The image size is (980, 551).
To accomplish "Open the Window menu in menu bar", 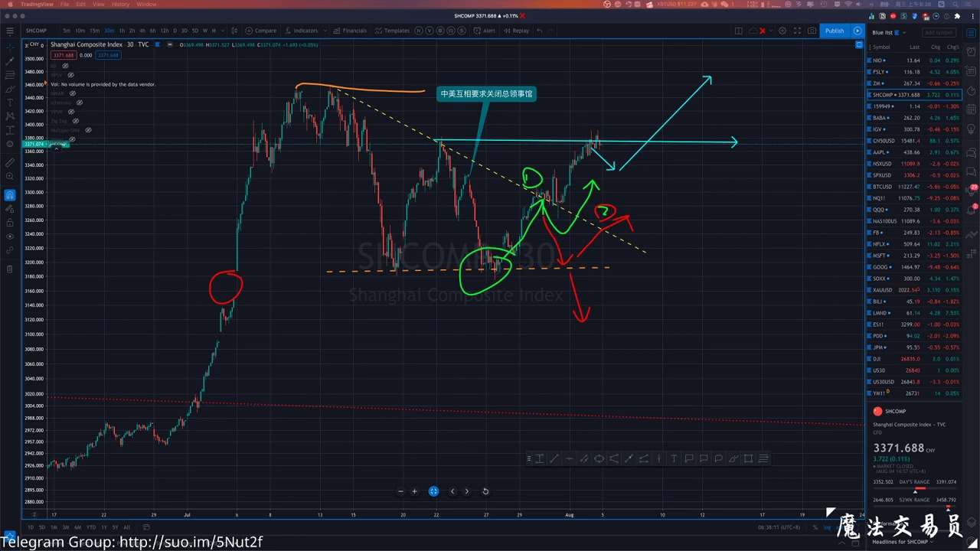I will tap(146, 4).
